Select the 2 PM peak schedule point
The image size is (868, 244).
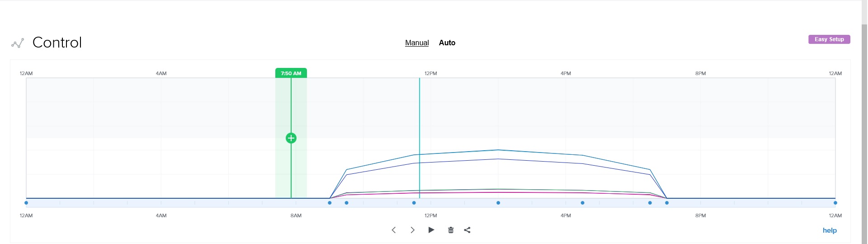(498, 203)
